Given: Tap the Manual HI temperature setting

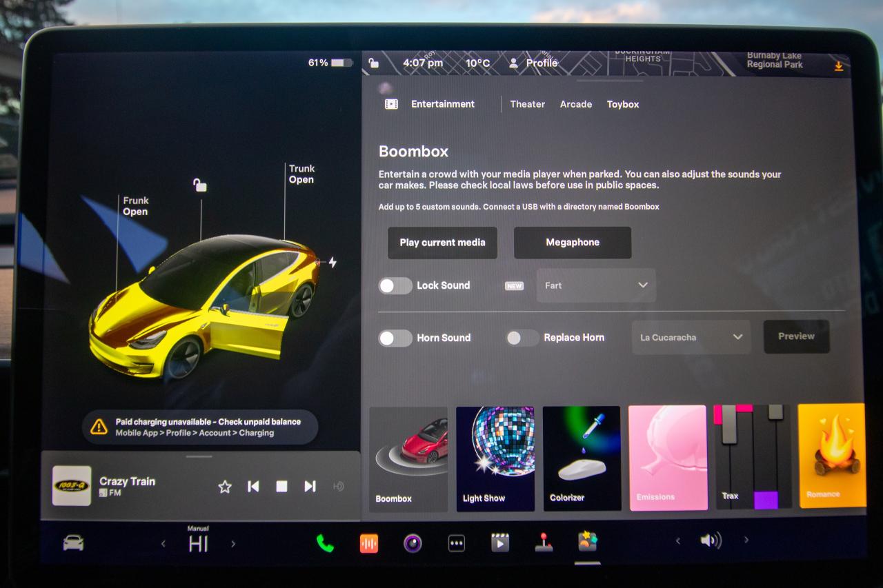Looking at the screenshot, I should tap(198, 540).
